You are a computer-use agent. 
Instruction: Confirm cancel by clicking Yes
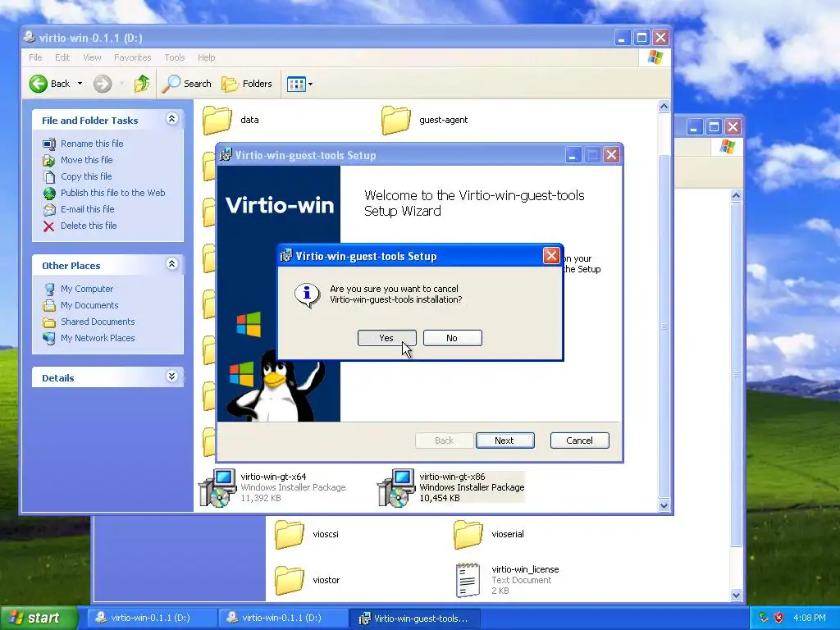pyautogui.click(x=387, y=338)
